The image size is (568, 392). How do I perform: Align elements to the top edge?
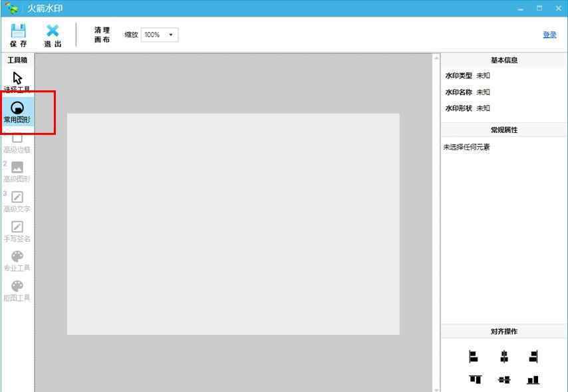[x=475, y=379]
